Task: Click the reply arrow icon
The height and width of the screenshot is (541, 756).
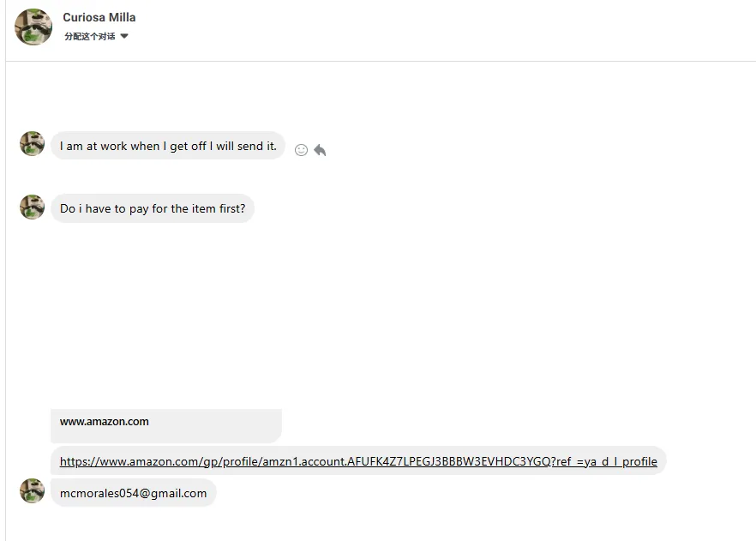Action: (x=320, y=150)
